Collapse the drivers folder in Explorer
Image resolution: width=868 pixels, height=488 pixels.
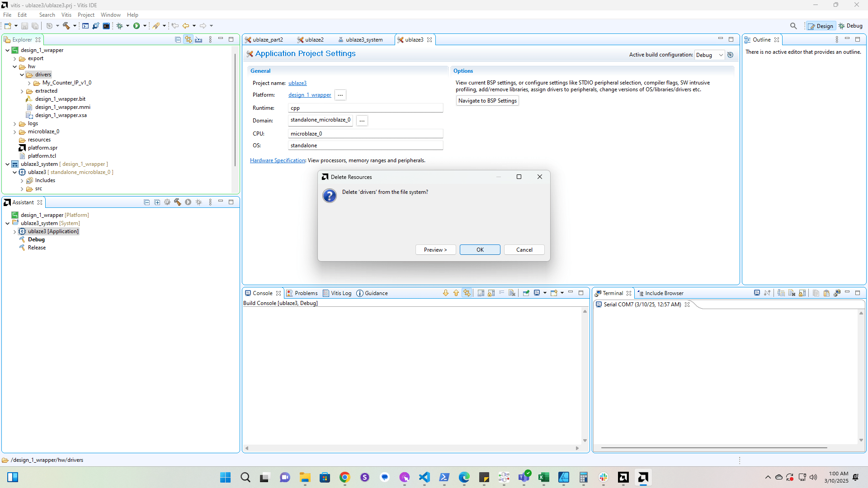[22, 75]
